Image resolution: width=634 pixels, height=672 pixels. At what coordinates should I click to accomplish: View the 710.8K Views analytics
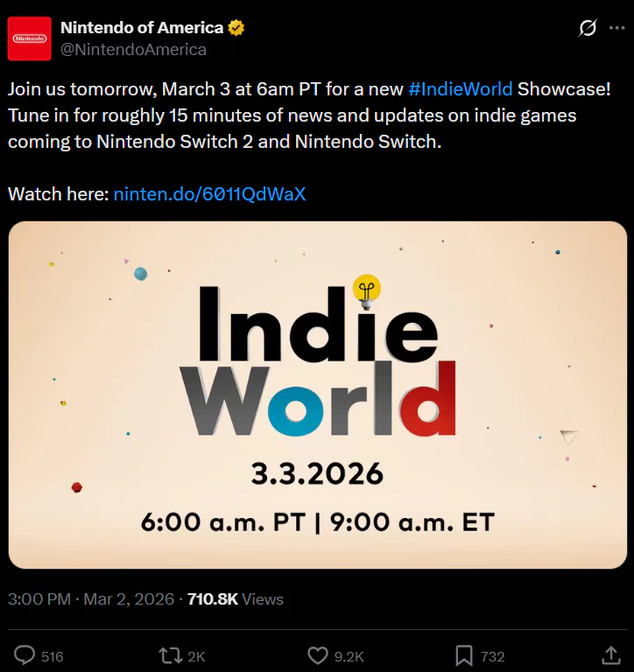click(x=236, y=599)
